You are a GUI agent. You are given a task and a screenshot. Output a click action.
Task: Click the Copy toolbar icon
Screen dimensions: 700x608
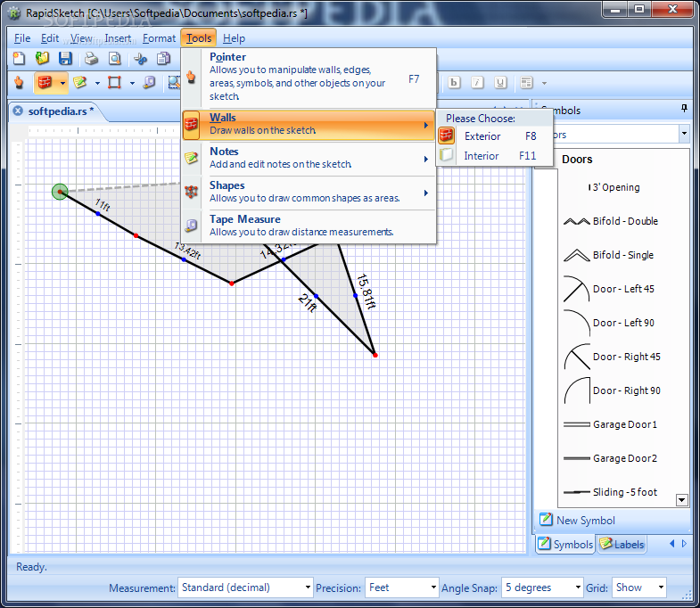pyautogui.click(x=164, y=59)
